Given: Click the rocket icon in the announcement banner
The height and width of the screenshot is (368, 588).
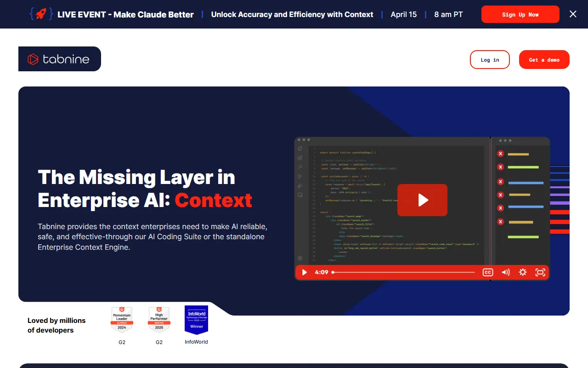Looking at the screenshot, I should tap(40, 14).
